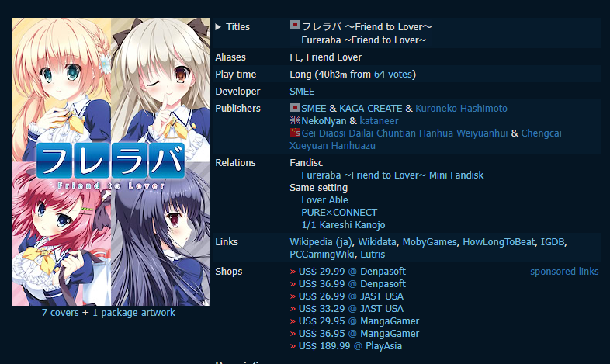Click the red arrow before US$ 189.99 PlayAsia
The image size is (610, 364).
pyautogui.click(x=293, y=346)
